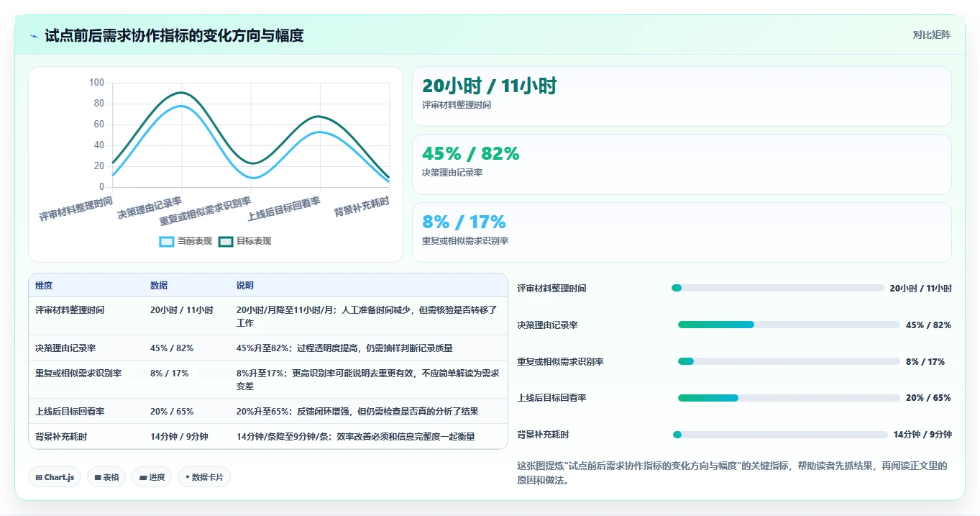The width and height of the screenshot is (980, 516).
Task: Click the 当前表现 light blue legend swatch
Action: coord(167,241)
